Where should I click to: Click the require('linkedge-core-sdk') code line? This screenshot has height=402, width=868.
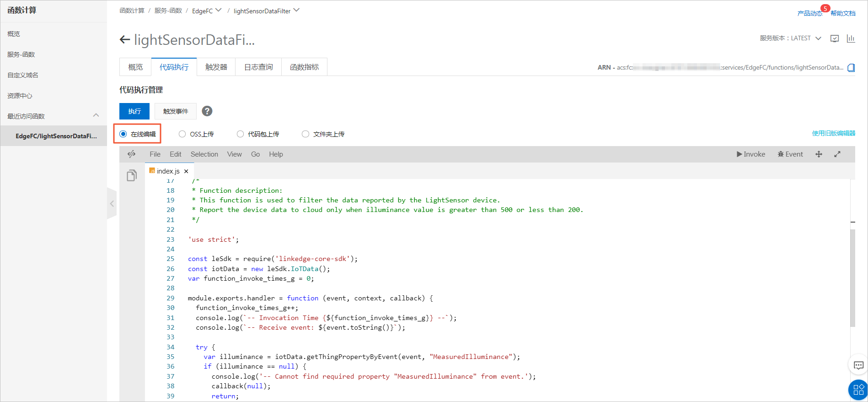click(x=273, y=259)
